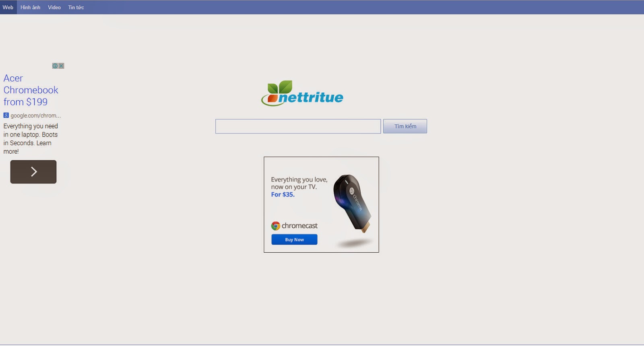The height and width of the screenshot is (346, 644).
Task: Open the Tin tức tab
Action: 76,7
